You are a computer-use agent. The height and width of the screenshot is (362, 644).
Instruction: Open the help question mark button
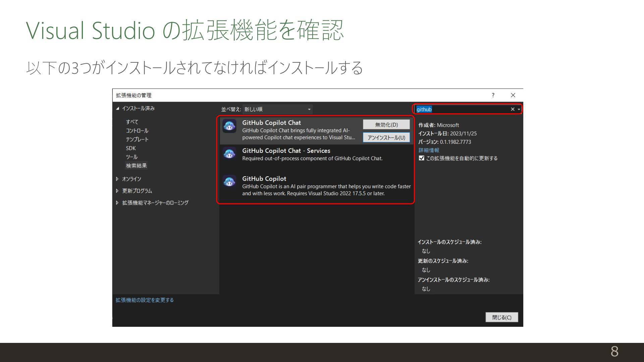493,95
